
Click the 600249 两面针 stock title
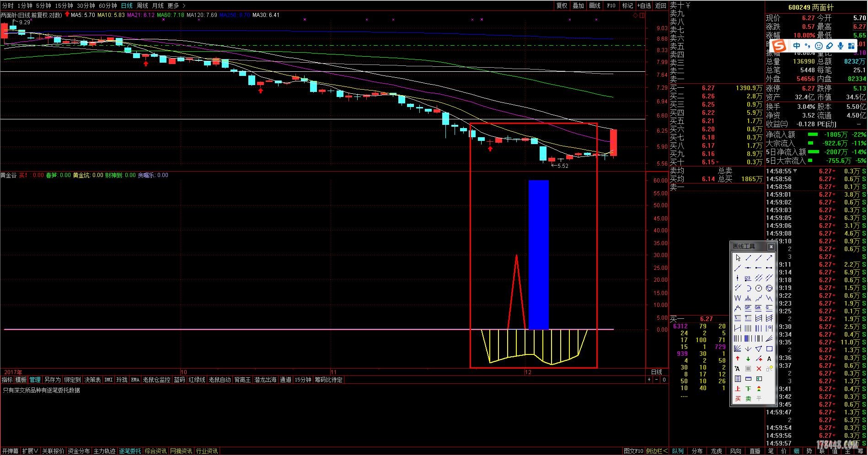pos(811,7)
